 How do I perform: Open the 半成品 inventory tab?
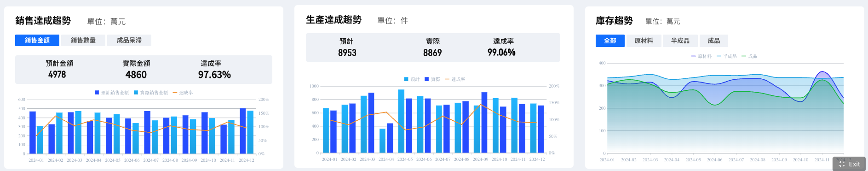coord(680,41)
